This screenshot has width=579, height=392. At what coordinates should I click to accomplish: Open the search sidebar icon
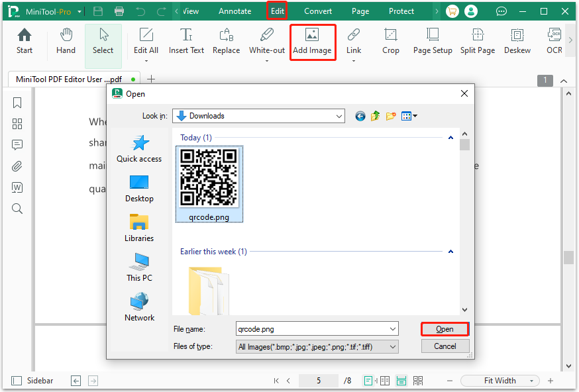[x=17, y=209]
